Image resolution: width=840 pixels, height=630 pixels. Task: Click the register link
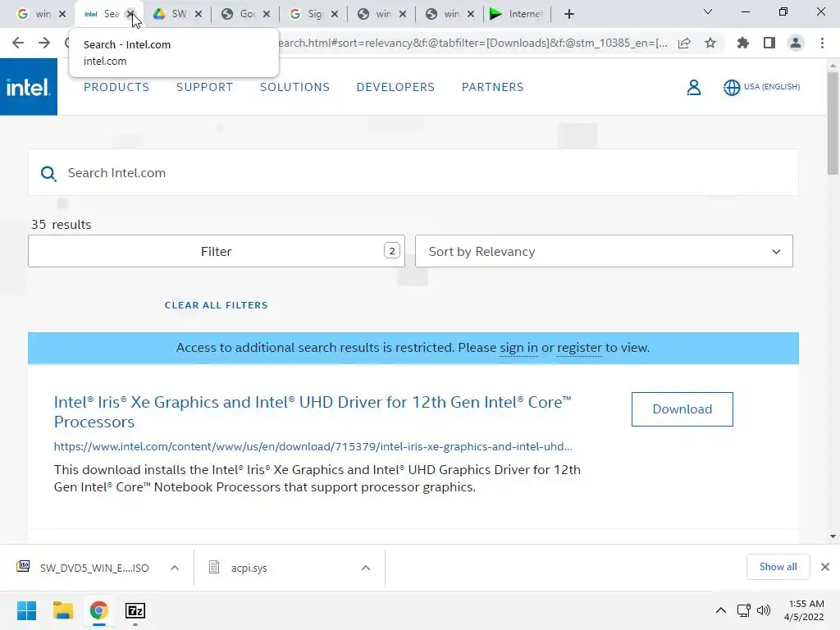click(579, 348)
